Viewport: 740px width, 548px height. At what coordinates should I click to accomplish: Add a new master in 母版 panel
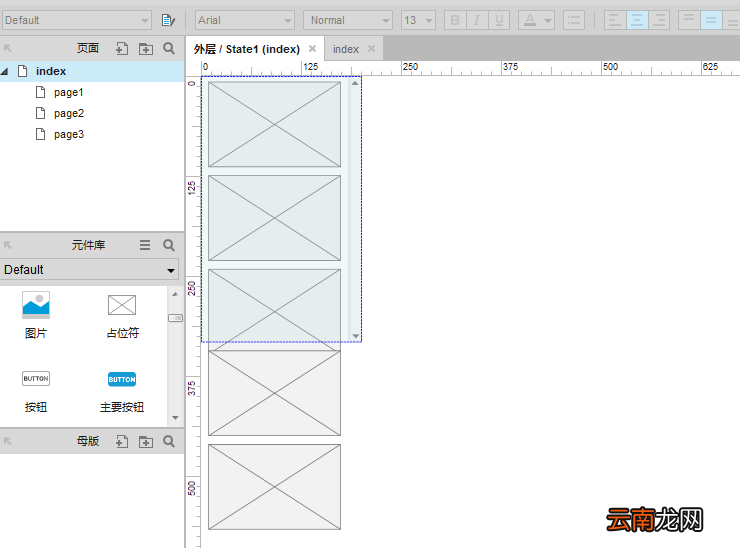coord(122,441)
